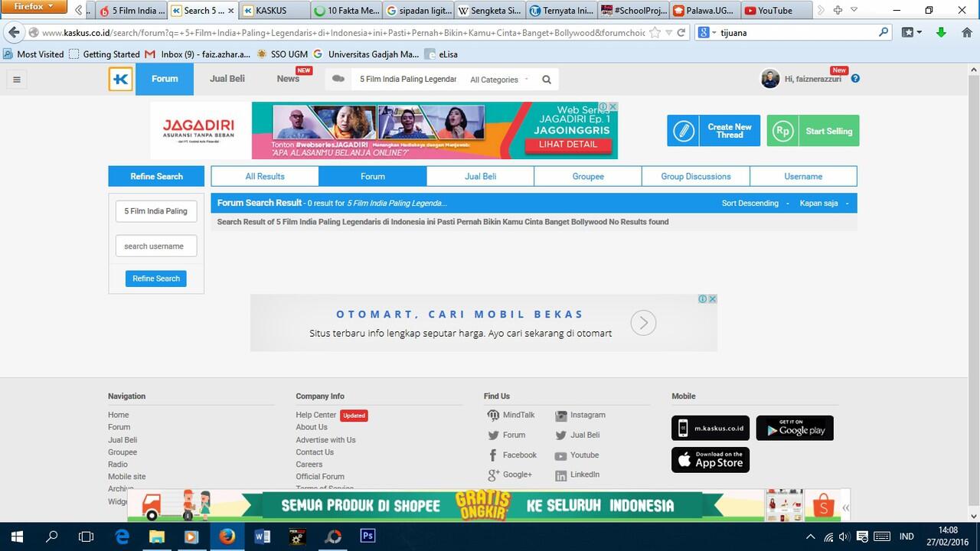Open the Google+ icon under Find Us
Image resolution: width=980 pixels, height=551 pixels.
pos(493,475)
